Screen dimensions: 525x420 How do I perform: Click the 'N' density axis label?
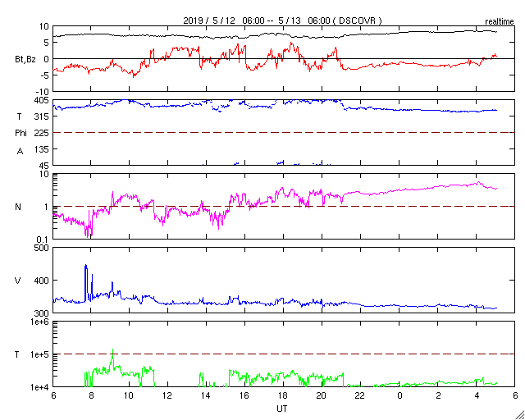18,207
